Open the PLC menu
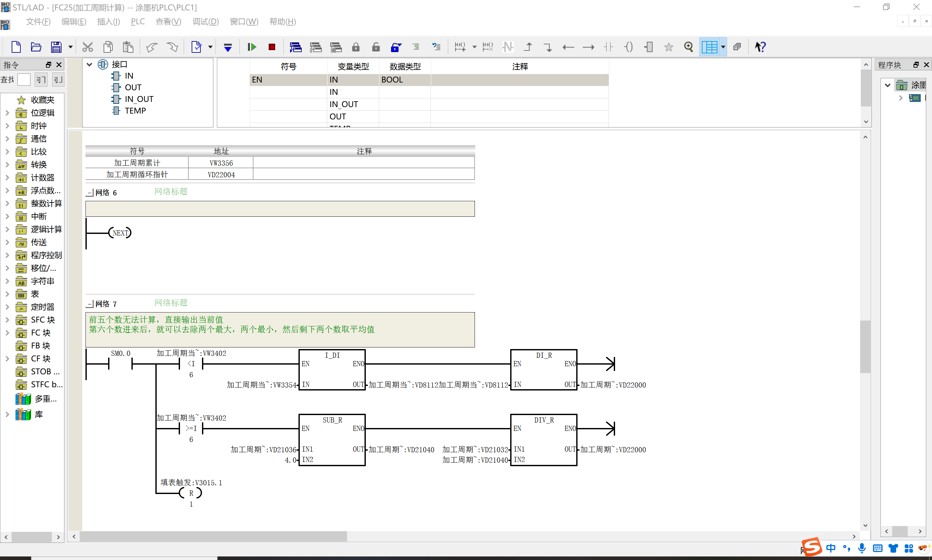Image resolution: width=932 pixels, height=560 pixels. coord(138,22)
